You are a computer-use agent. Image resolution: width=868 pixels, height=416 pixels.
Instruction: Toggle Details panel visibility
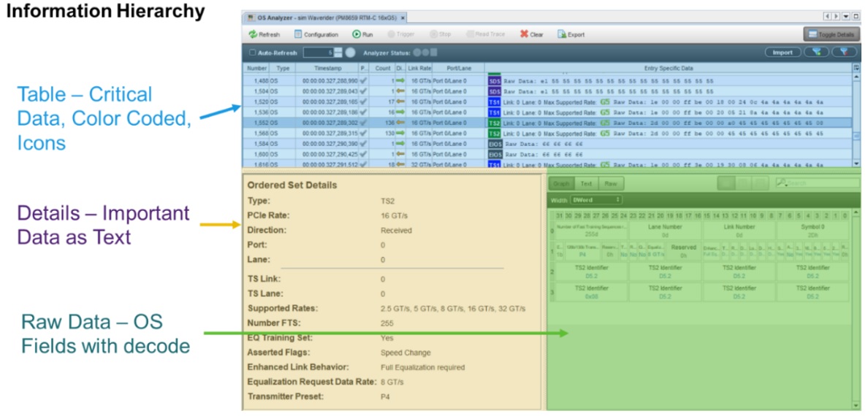pyautogui.click(x=830, y=34)
